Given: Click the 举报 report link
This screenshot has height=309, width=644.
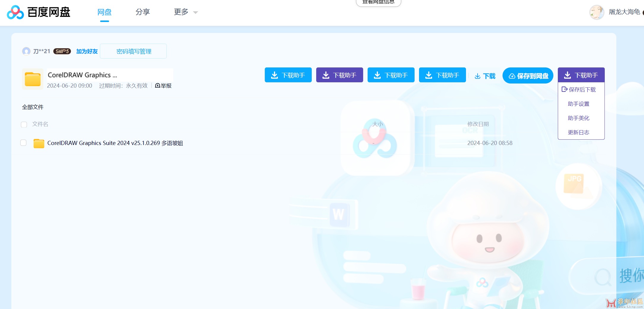Looking at the screenshot, I should click(x=163, y=86).
